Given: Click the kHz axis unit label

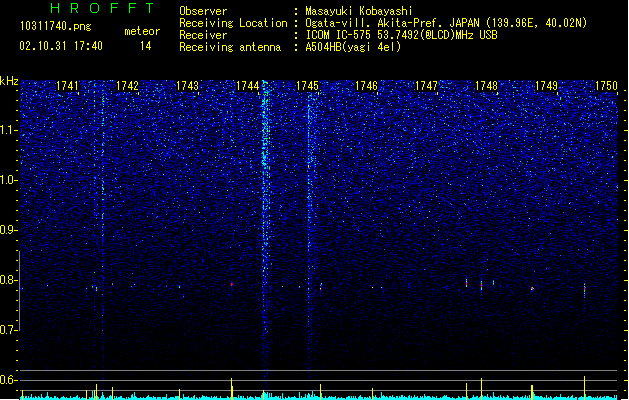Looking at the screenshot, I should (x=9, y=81).
